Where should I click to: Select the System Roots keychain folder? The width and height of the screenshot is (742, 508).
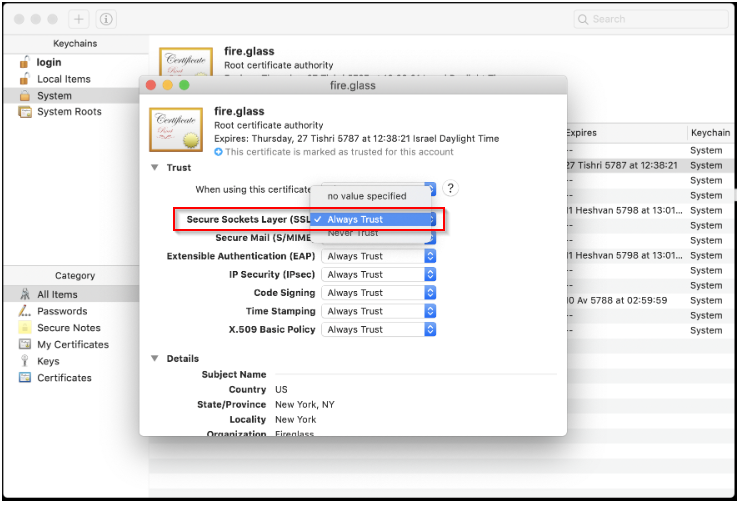coord(68,112)
